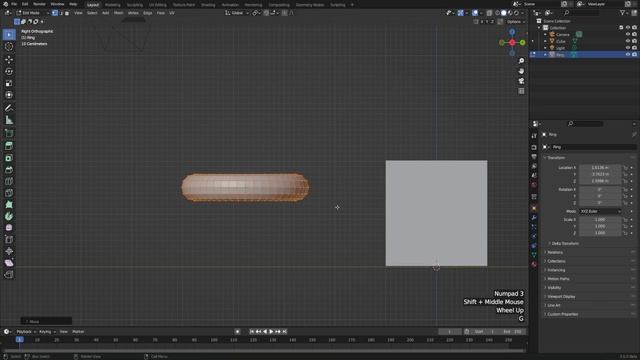The height and width of the screenshot is (360, 640).
Task: Select the Spin tool
Action: tap(9, 216)
